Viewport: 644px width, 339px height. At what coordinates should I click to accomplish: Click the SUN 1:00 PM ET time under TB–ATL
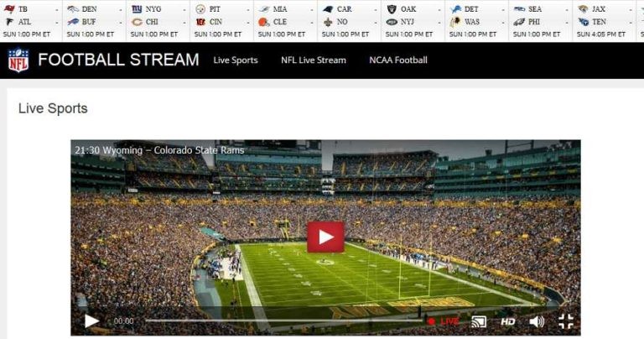click(27, 34)
